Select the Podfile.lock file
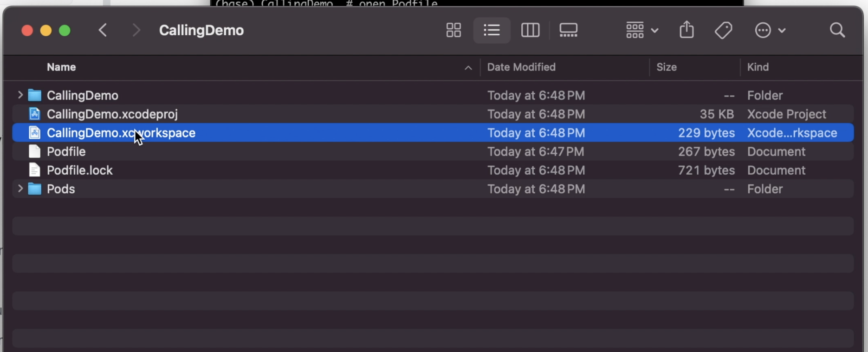 [79, 170]
